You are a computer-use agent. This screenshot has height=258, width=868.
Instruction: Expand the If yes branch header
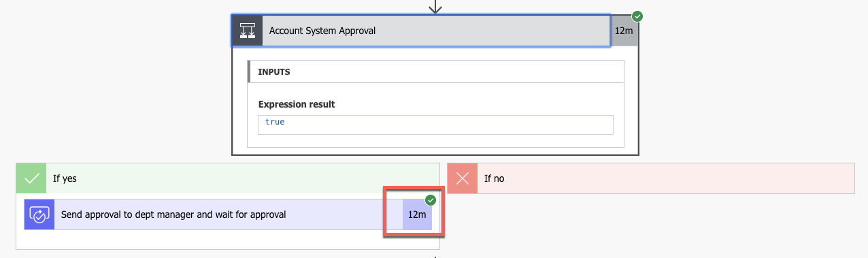pyautogui.click(x=228, y=178)
